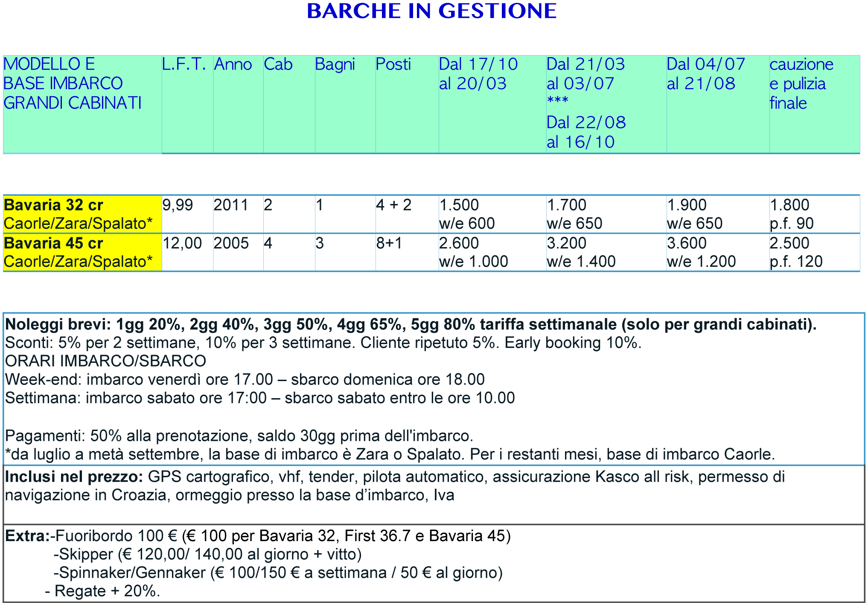
Task: Click the '*da luglio a metà settembre' note
Action: [390, 454]
